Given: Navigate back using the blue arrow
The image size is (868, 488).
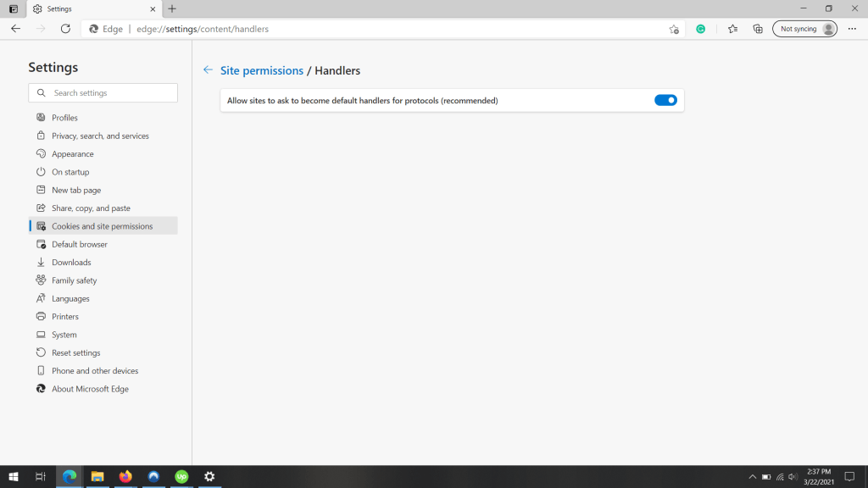Looking at the screenshot, I should [x=208, y=70].
